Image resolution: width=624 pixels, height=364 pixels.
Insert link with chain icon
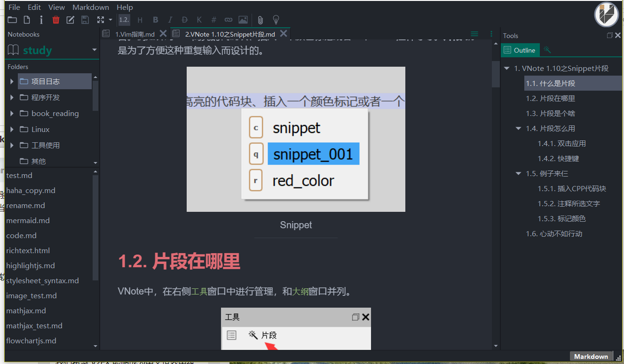coord(228,20)
